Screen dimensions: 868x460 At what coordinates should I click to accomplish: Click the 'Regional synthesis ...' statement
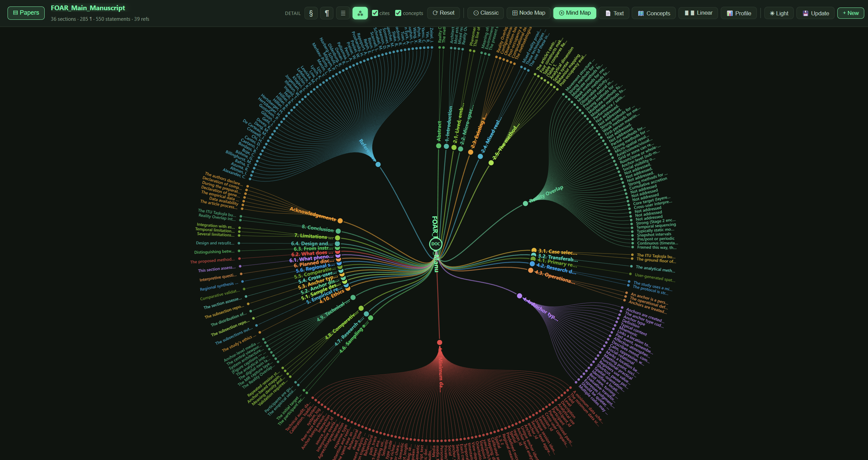(x=219, y=286)
